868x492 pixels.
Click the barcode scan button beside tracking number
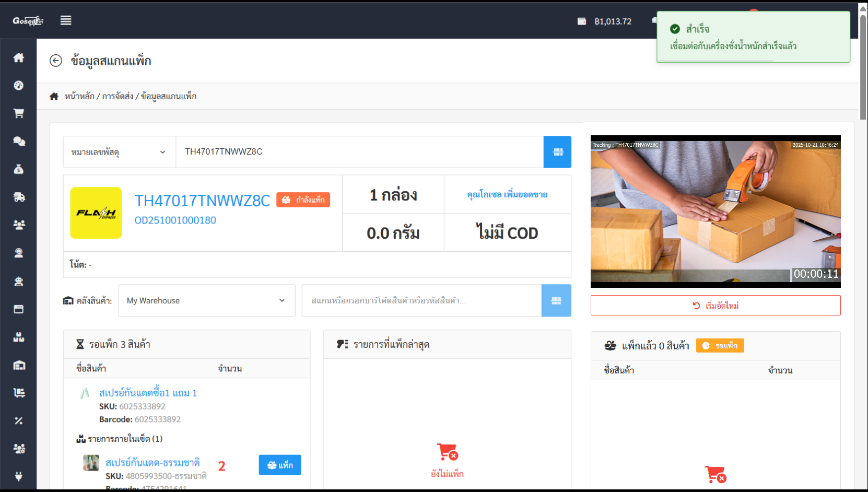pyautogui.click(x=557, y=152)
